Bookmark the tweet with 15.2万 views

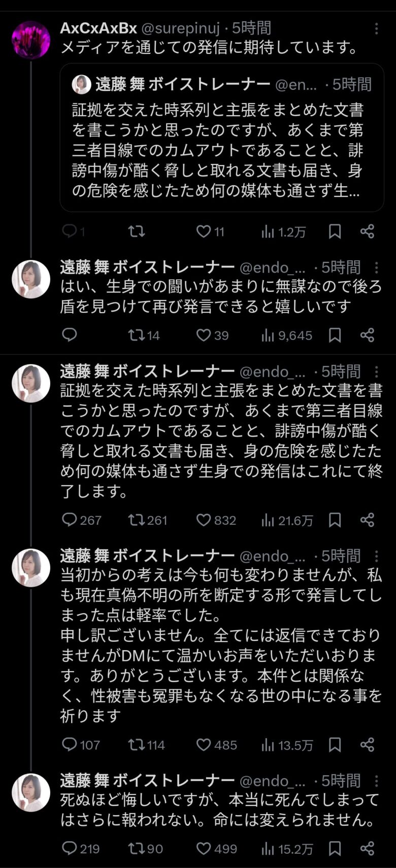pyautogui.click(x=335, y=848)
